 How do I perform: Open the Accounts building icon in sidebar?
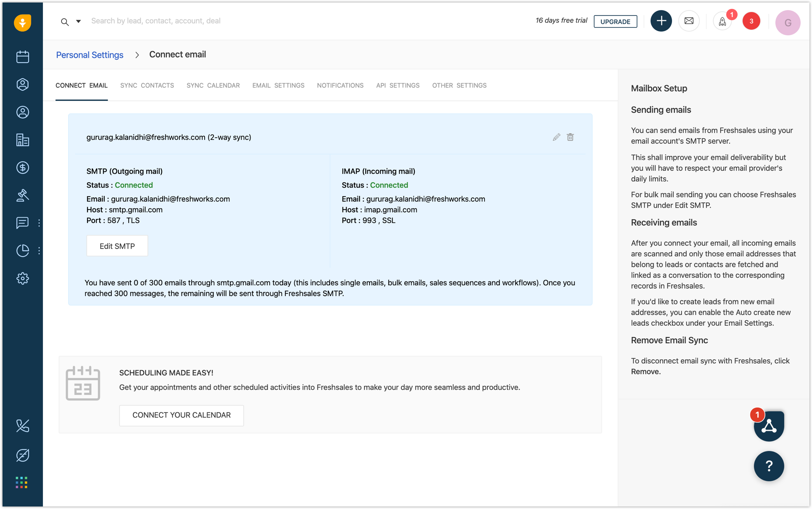pyautogui.click(x=23, y=140)
